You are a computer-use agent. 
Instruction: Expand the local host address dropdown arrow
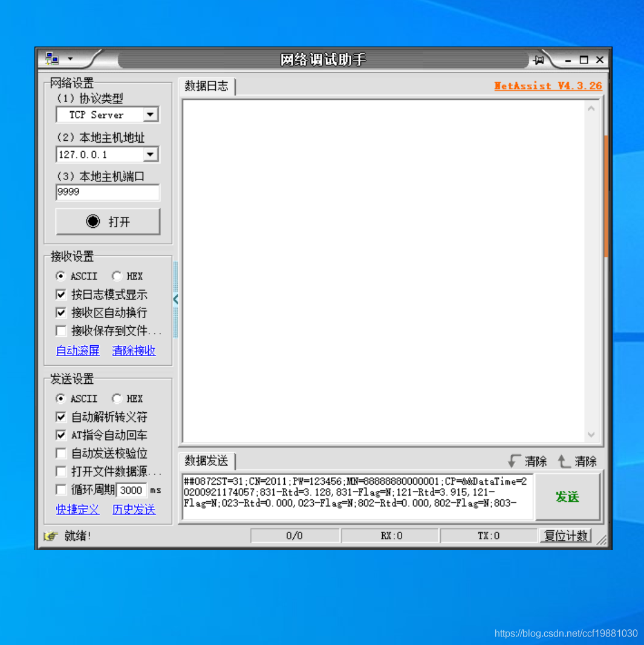click(151, 154)
